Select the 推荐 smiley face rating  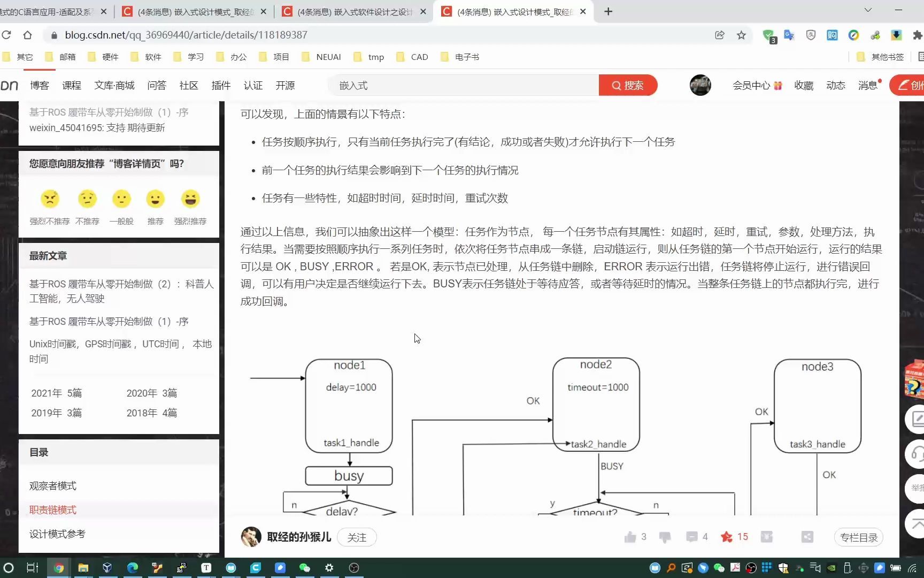(156, 199)
